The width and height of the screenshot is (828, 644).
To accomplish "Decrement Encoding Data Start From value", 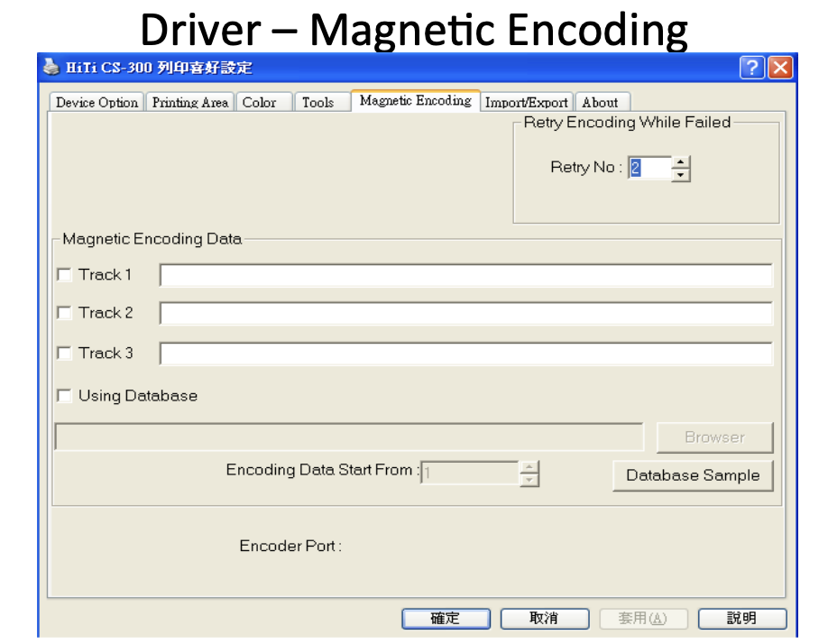I will pos(529,480).
